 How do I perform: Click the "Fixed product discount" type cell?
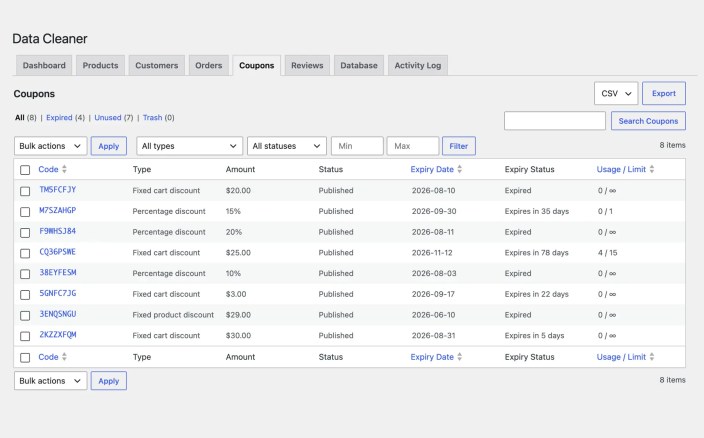tap(173, 315)
